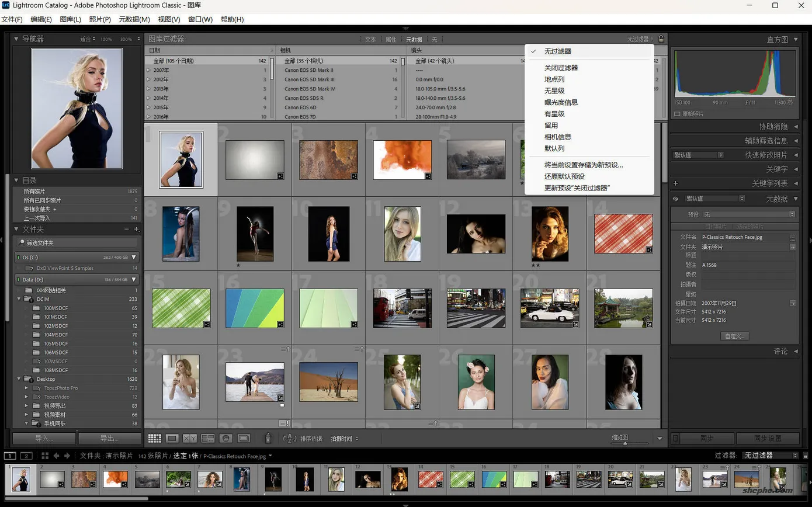Add keyword with plus in 关键字列表
The width and height of the screenshot is (812, 507).
pos(676,183)
